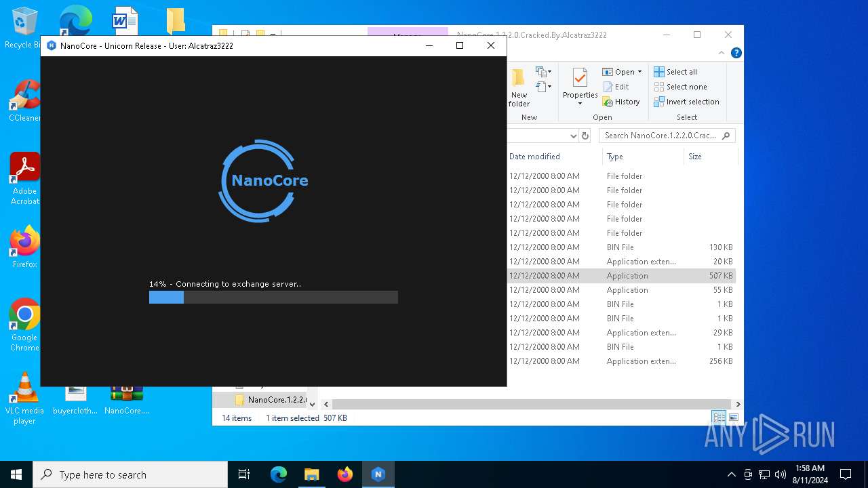This screenshot has height=488, width=868.
Task: Open Explorer help icon
Action: coord(736,53)
